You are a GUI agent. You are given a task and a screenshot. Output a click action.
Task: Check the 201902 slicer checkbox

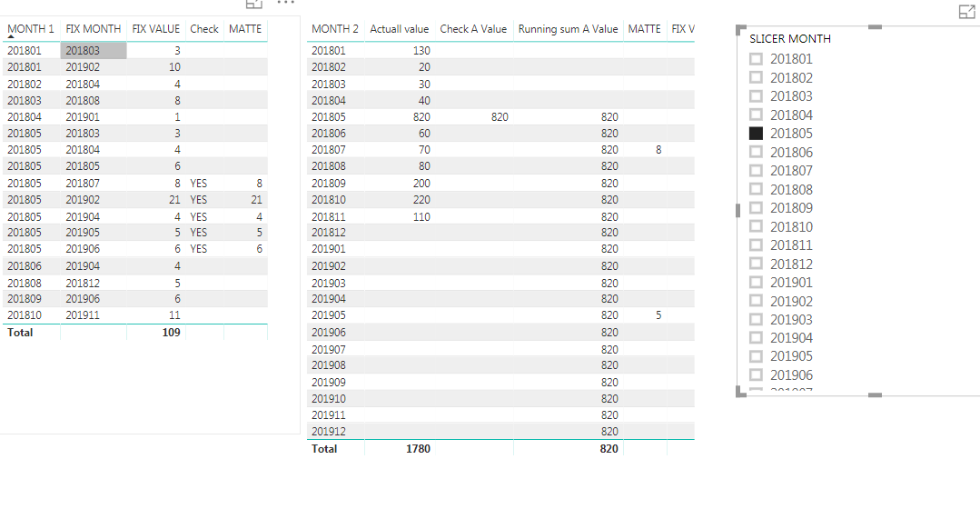[756, 301]
